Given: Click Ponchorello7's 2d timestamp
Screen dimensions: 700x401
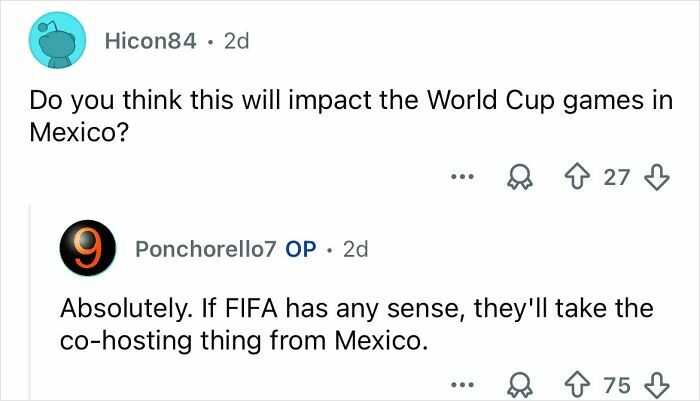Looking at the screenshot, I should [x=355, y=250].
